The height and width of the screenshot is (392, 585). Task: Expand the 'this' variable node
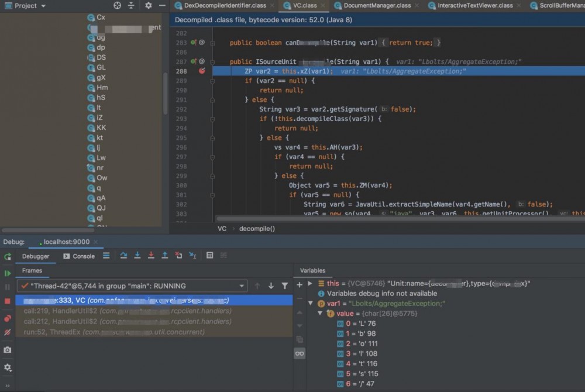[x=311, y=283]
